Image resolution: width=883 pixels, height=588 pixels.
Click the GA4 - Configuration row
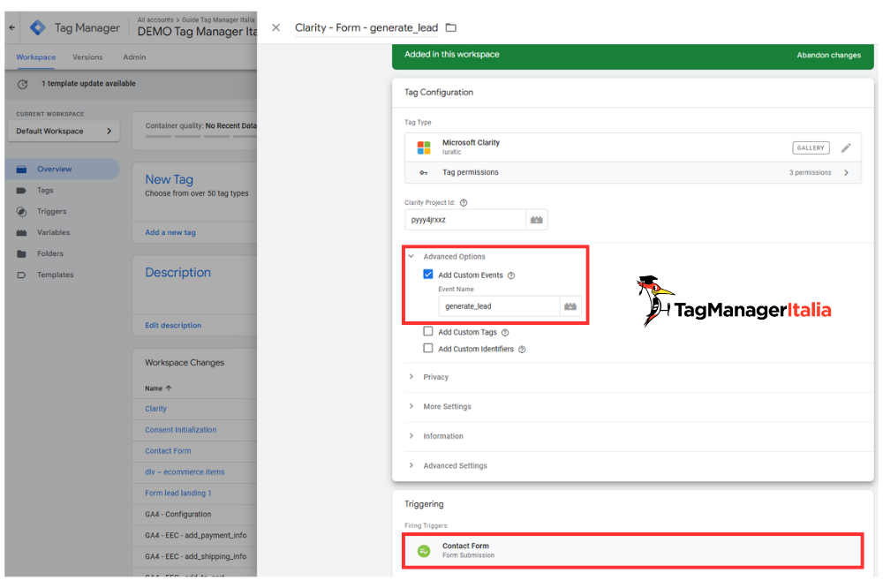coord(178,514)
